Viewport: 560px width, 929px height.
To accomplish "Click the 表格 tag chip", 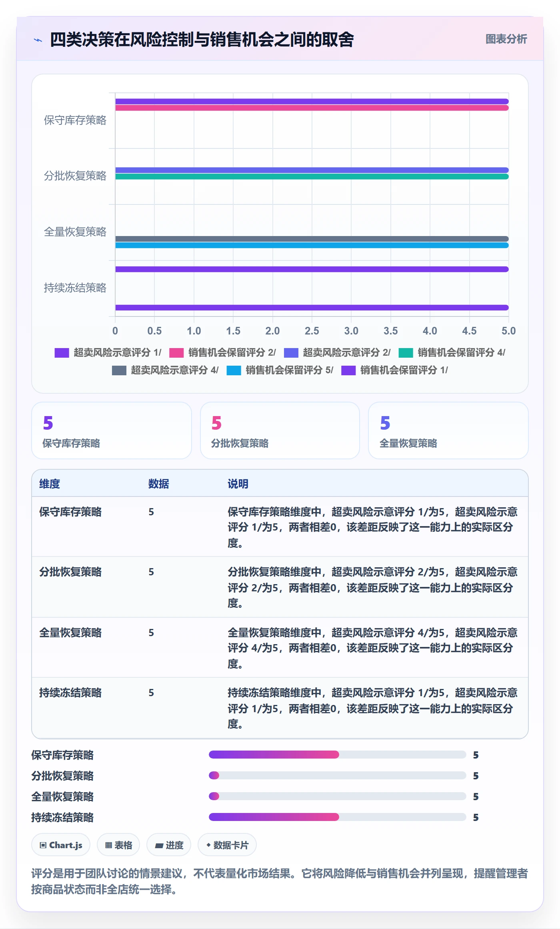I will tap(118, 845).
